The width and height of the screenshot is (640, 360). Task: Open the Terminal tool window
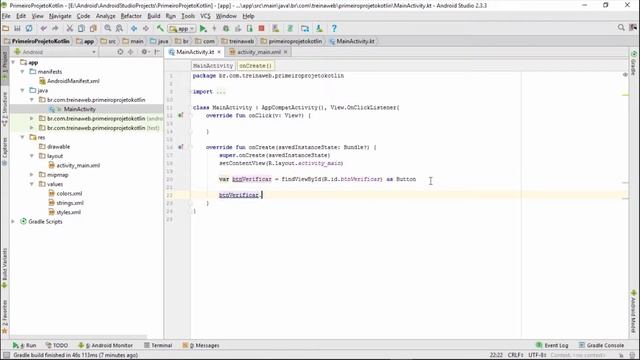(158, 345)
